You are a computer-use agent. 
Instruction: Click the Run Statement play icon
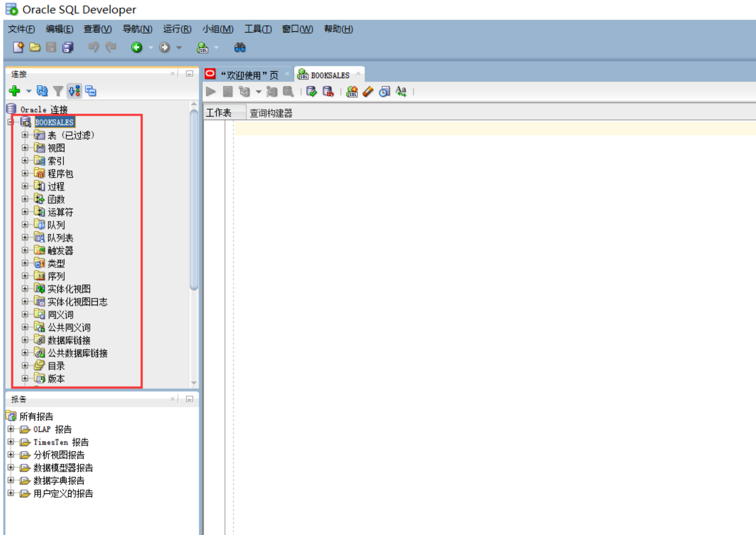coord(211,92)
